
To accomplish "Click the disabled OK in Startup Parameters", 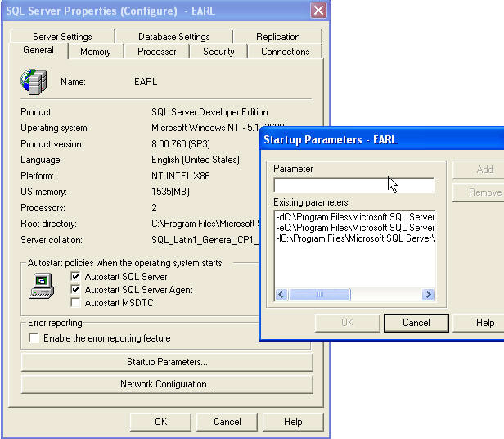I will [348, 323].
